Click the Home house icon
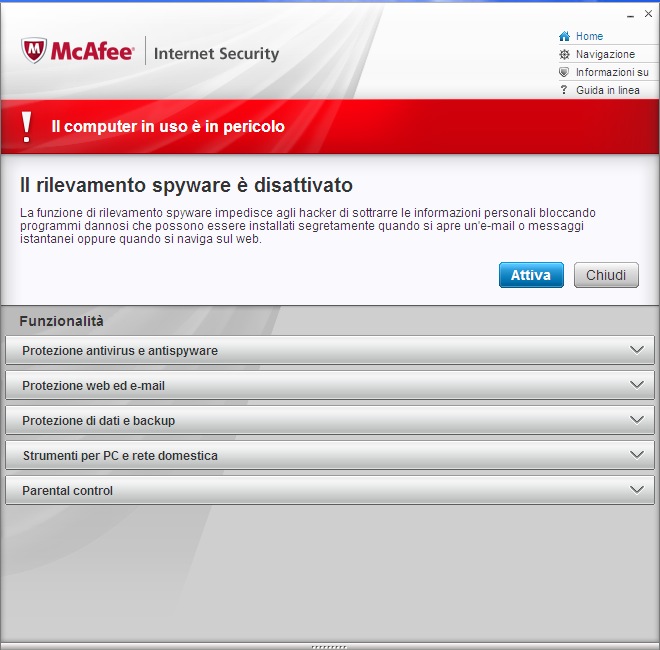The image size is (660, 650). (565, 37)
